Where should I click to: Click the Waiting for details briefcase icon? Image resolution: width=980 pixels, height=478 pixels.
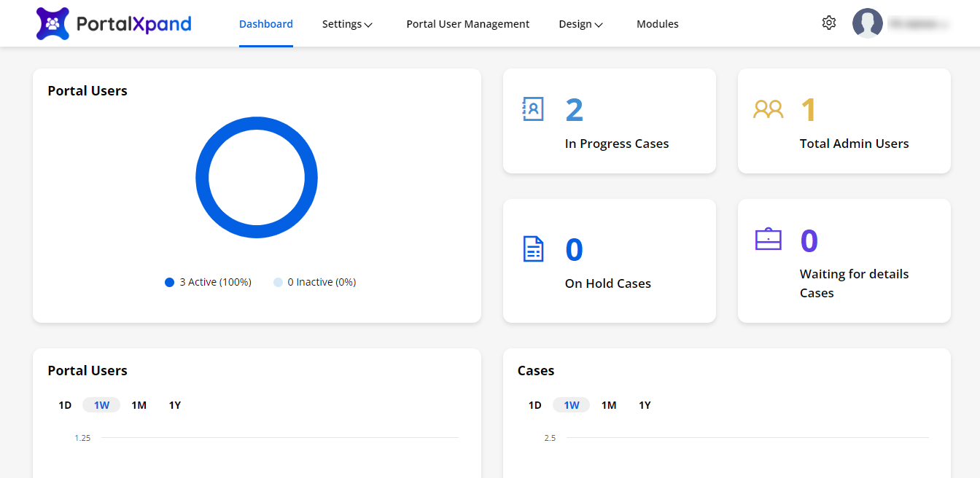[x=768, y=240]
